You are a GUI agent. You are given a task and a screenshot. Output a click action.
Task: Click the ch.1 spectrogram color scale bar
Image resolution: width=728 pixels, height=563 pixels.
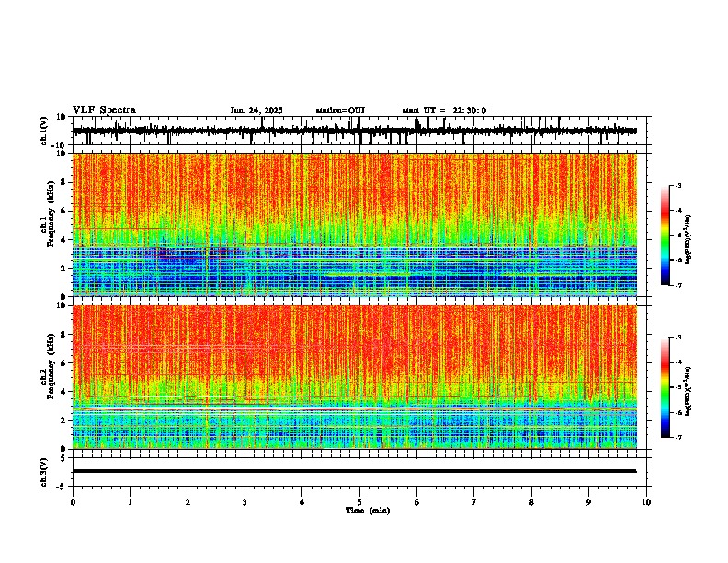665,236
